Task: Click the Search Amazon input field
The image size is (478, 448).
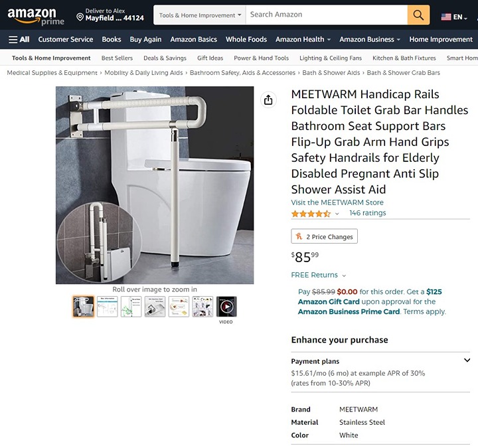Action: pos(327,15)
